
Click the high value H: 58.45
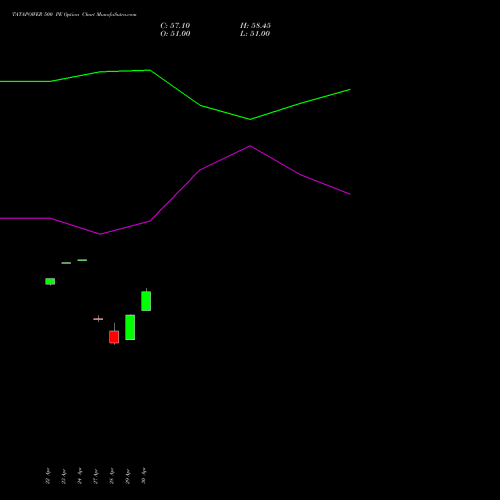[x=255, y=26]
